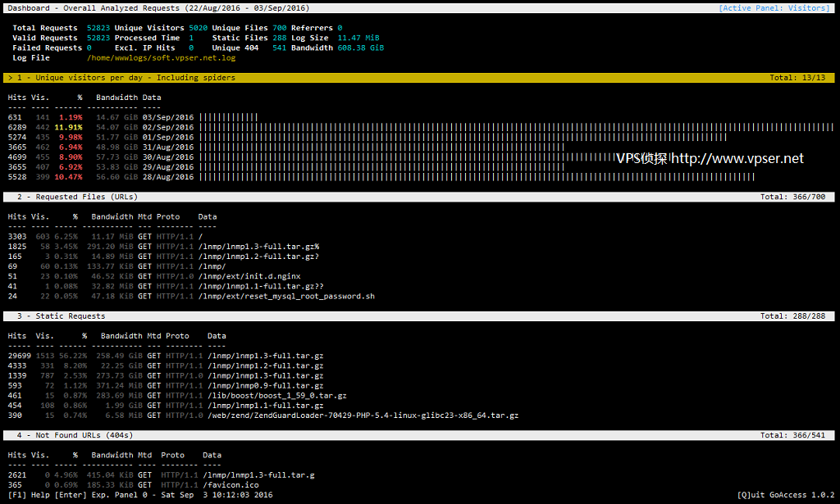Select the Unique visitors per day panel header

coord(419,78)
